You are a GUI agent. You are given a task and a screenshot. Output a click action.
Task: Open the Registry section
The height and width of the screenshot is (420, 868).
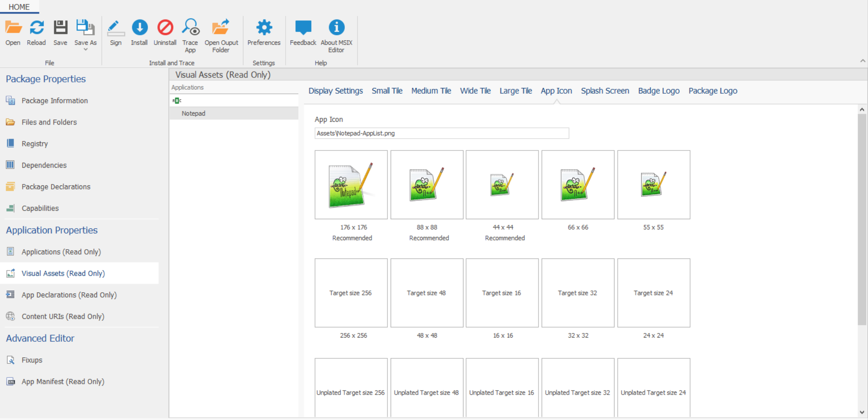point(34,144)
